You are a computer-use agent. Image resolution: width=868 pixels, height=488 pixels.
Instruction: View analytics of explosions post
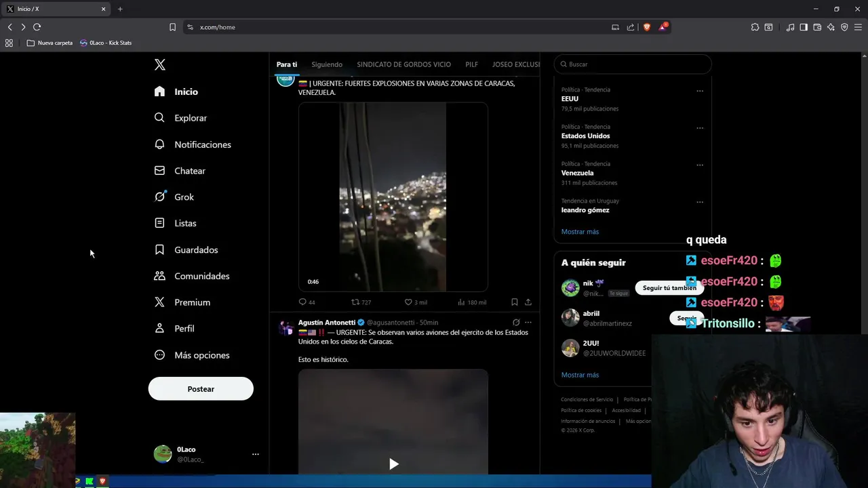tap(472, 302)
